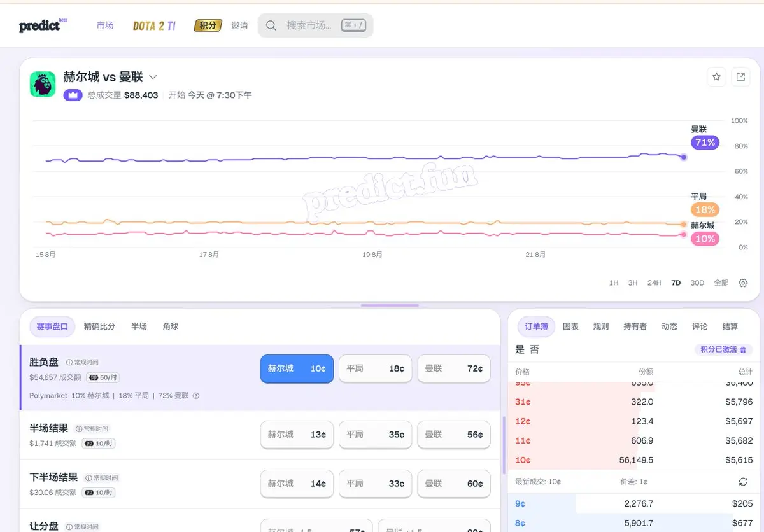Click the 曼联 71% chart label

tap(705, 143)
